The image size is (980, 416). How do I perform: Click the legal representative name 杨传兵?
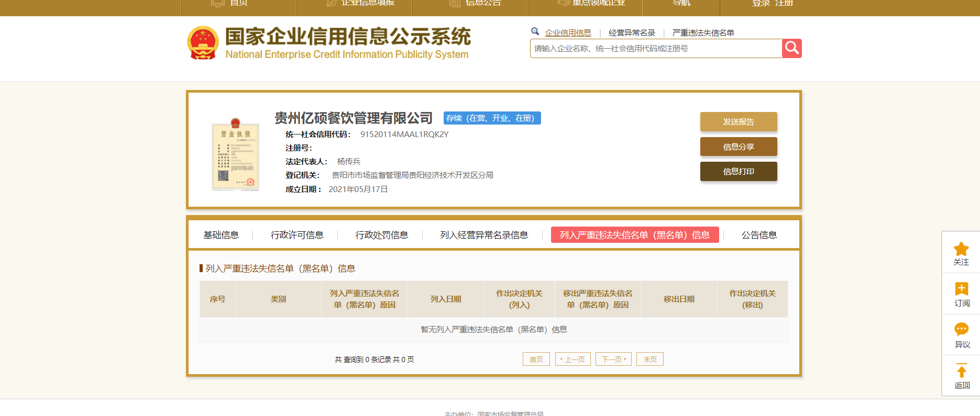(349, 162)
